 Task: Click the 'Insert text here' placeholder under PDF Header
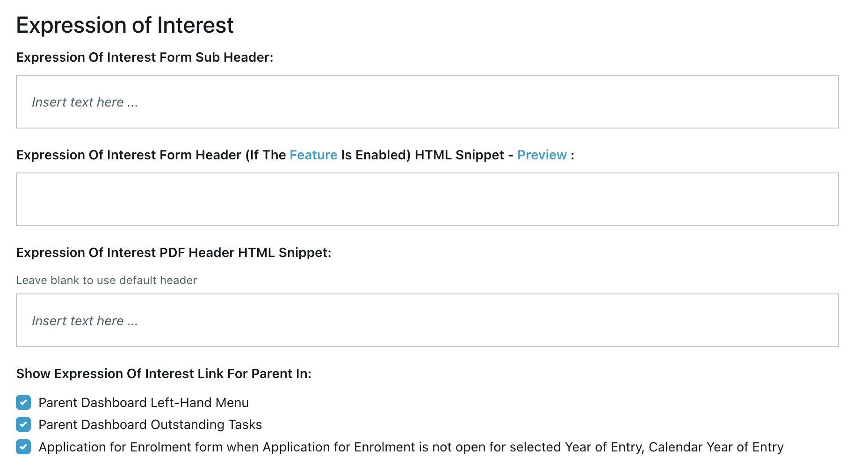click(x=85, y=321)
